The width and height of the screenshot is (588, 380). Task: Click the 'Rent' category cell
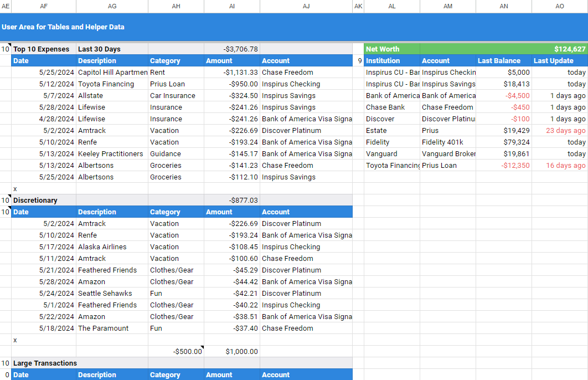tap(176, 73)
